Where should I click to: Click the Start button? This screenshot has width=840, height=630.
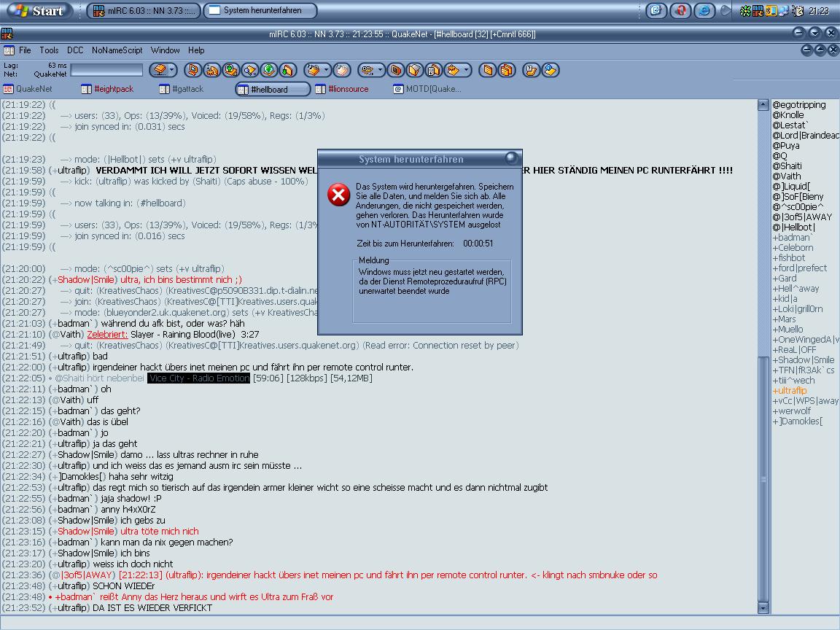(x=39, y=10)
